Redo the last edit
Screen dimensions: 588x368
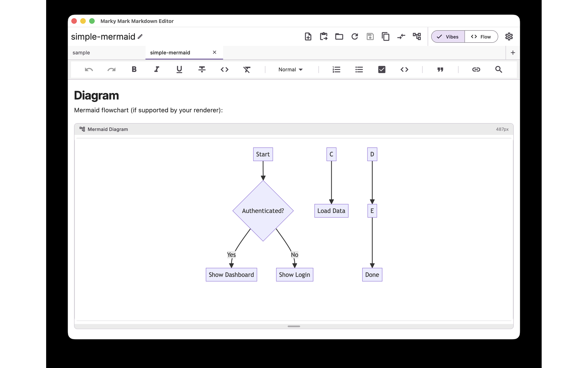[x=111, y=70]
